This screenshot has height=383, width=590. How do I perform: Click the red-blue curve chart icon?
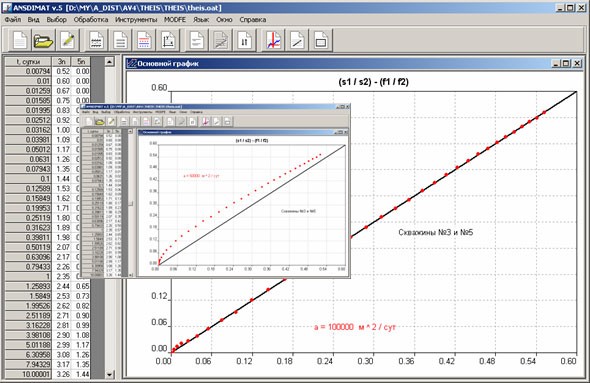pos(273,40)
